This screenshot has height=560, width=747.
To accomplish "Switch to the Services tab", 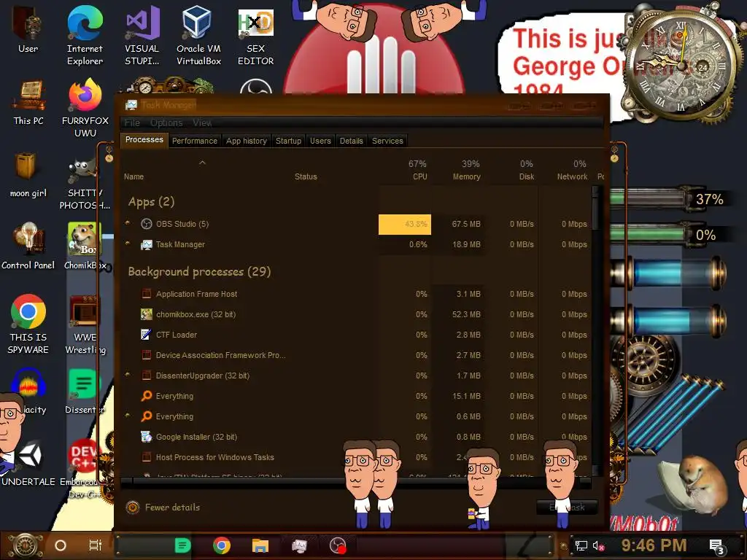I will (x=387, y=141).
